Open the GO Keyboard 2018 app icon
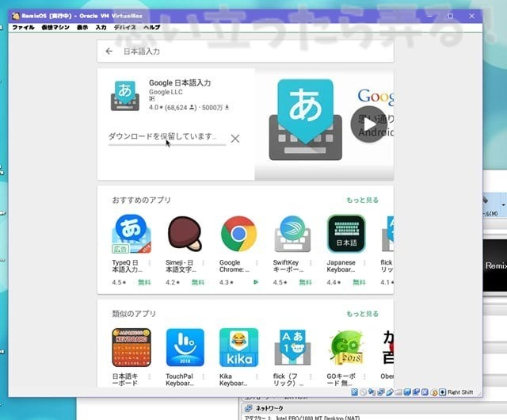Image resolution: width=507 pixels, height=420 pixels. point(346,348)
